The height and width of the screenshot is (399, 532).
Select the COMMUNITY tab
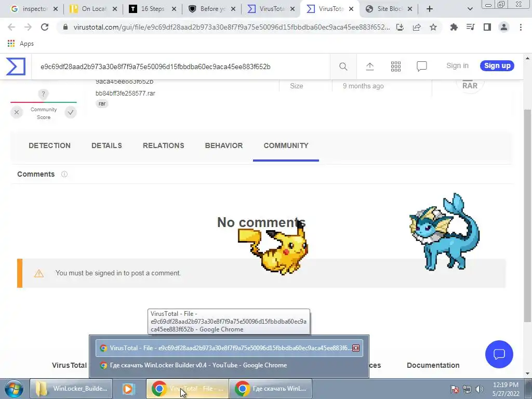point(286,145)
